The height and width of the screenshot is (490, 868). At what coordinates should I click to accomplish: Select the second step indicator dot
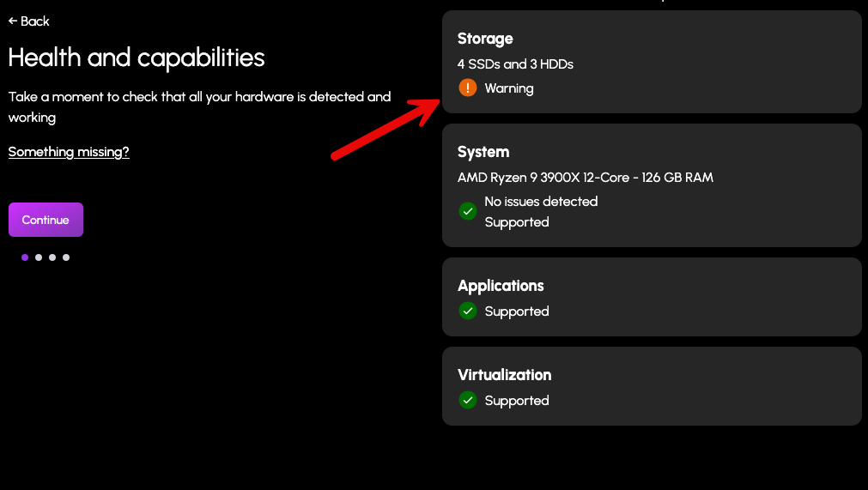tap(39, 257)
